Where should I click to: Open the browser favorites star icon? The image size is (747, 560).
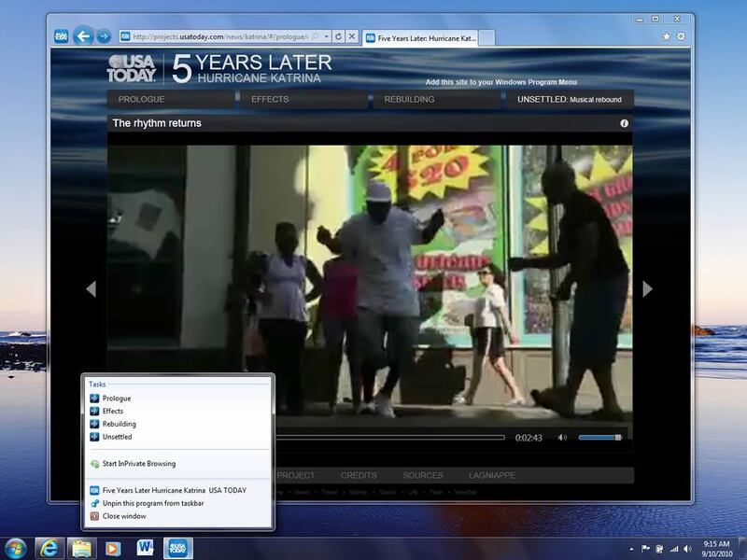pyautogui.click(x=666, y=36)
